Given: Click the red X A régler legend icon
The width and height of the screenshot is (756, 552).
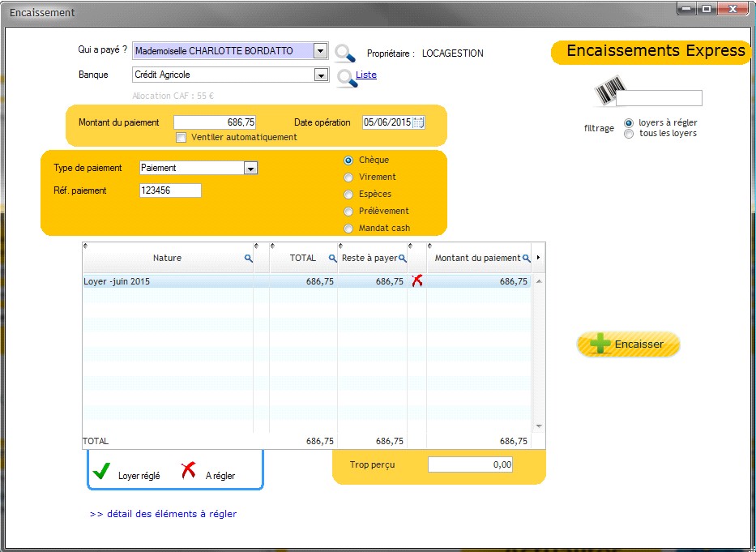Looking at the screenshot, I should click(x=189, y=470).
